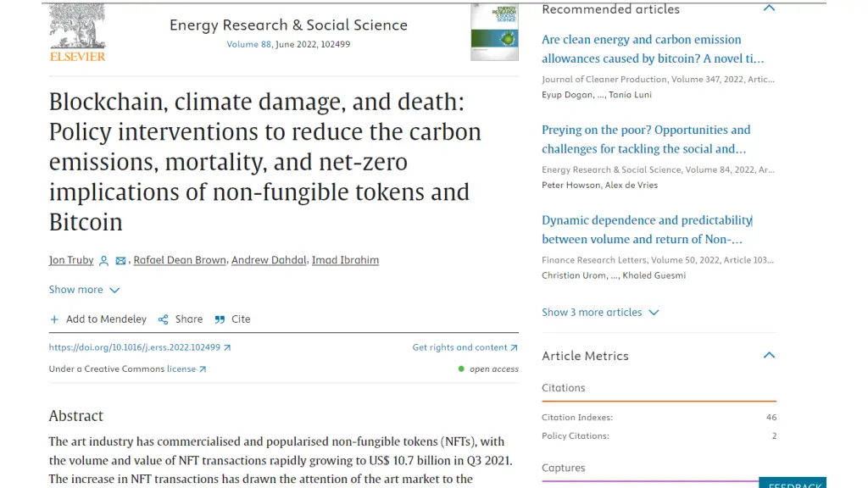Image resolution: width=868 pixels, height=488 pixels.
Task: Open the 'Preying on the poor?' recommended article
Action: (x=646, y=139)
